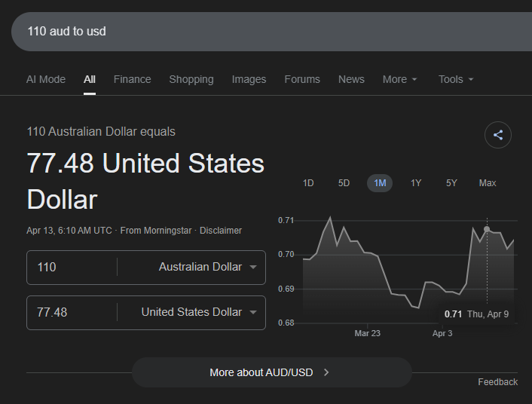532x404 pixels.
Task: Click the chevron arrow beside More about AUD/USD
Action: pos(326,372)
